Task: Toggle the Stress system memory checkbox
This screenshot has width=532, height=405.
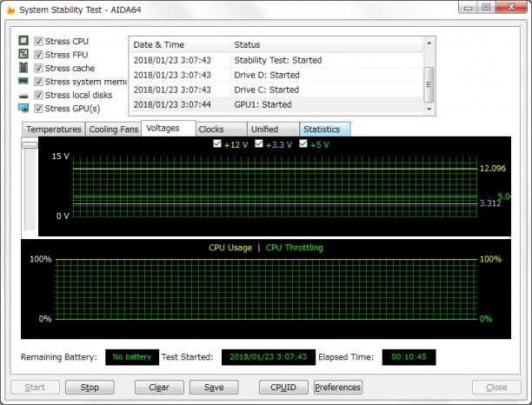Action: pyautogui.click(x=38, y=82)
